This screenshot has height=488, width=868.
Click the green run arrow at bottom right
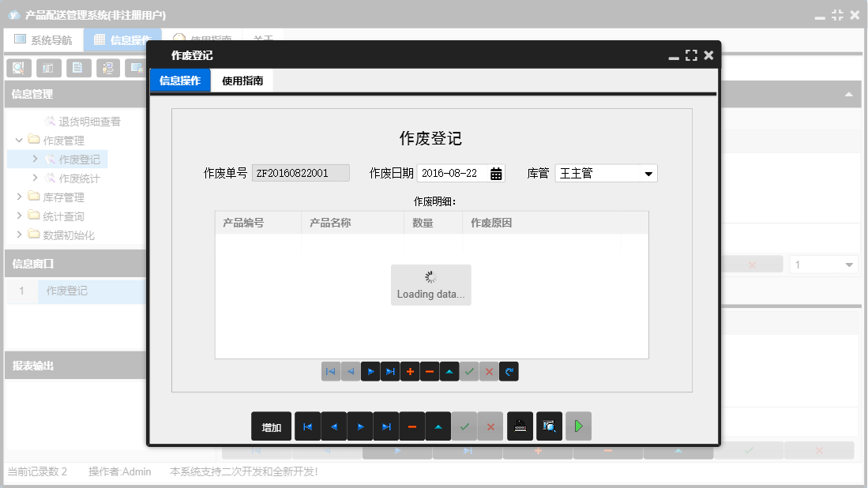tap(577, 426)
